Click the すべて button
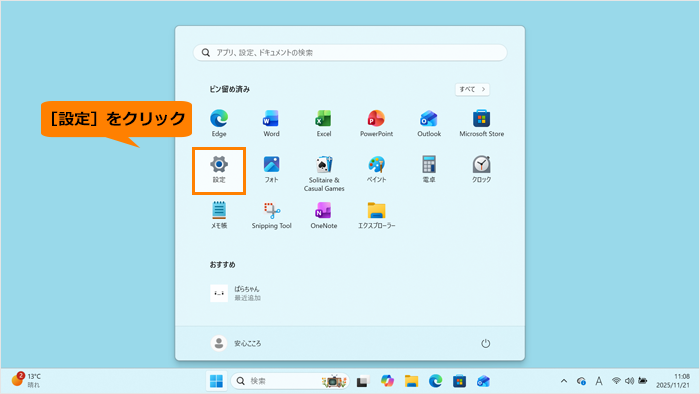The image size is (700, 394). coord(472,89)
